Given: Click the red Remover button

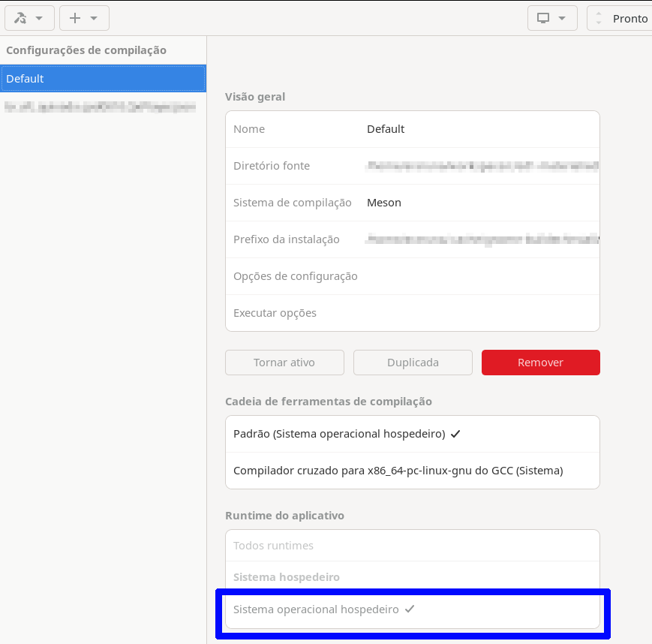Looking at the screenshot, I should (540, 363).
